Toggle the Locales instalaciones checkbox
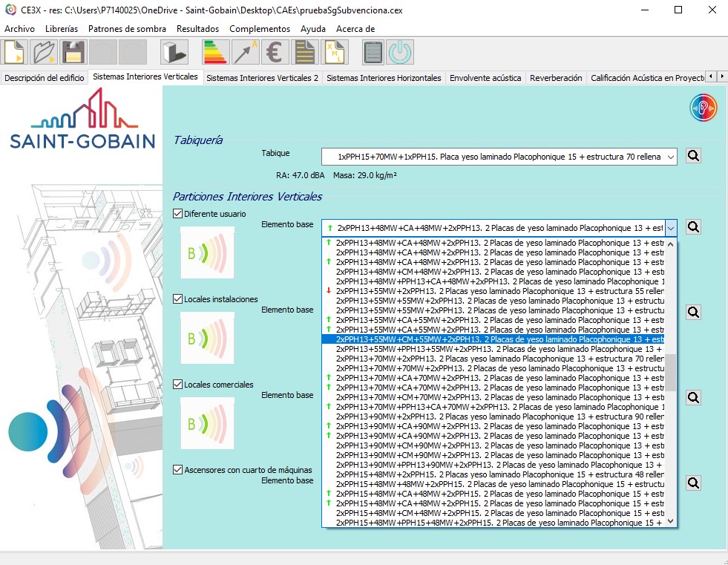Screen dimensions: 728x565 [x=177, y=299]
